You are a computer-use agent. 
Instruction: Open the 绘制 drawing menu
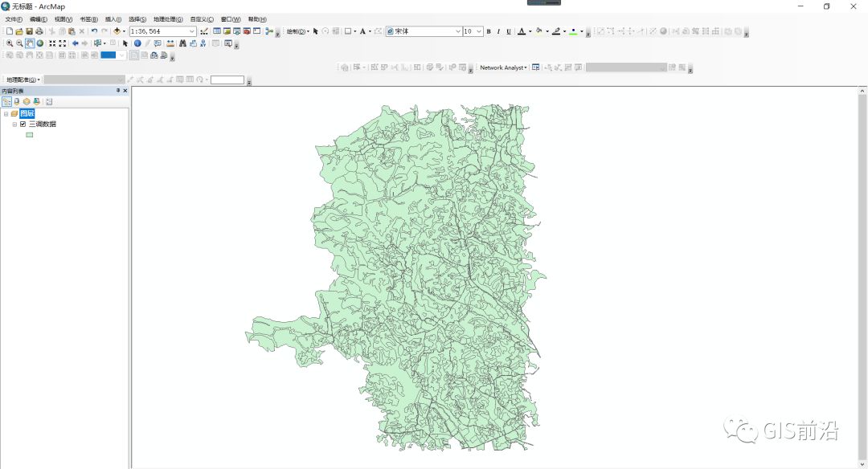pyautogui.click(x=298, y=31)
